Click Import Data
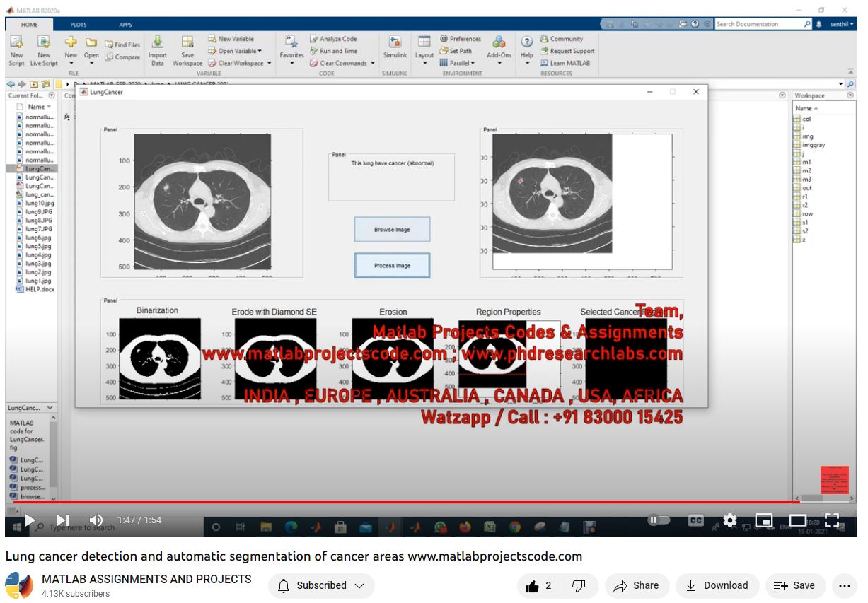The image size is (868, 603). 158,50
